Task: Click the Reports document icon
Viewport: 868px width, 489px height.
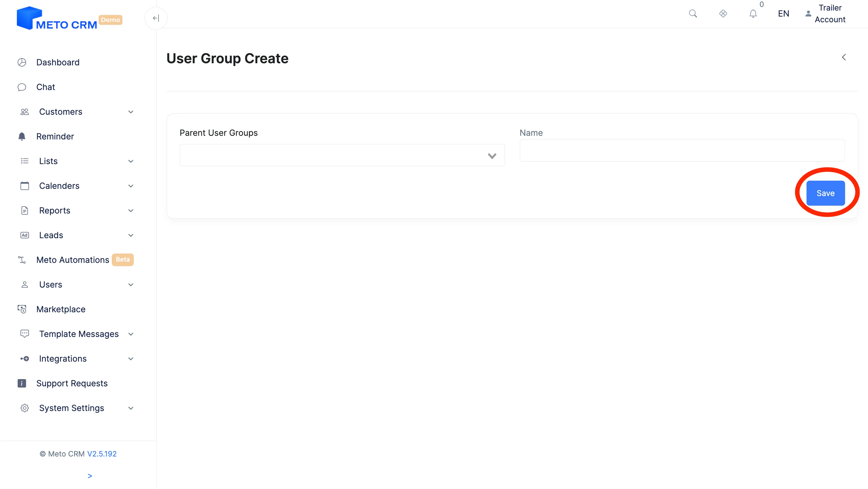Action: (x=25, y=211)
